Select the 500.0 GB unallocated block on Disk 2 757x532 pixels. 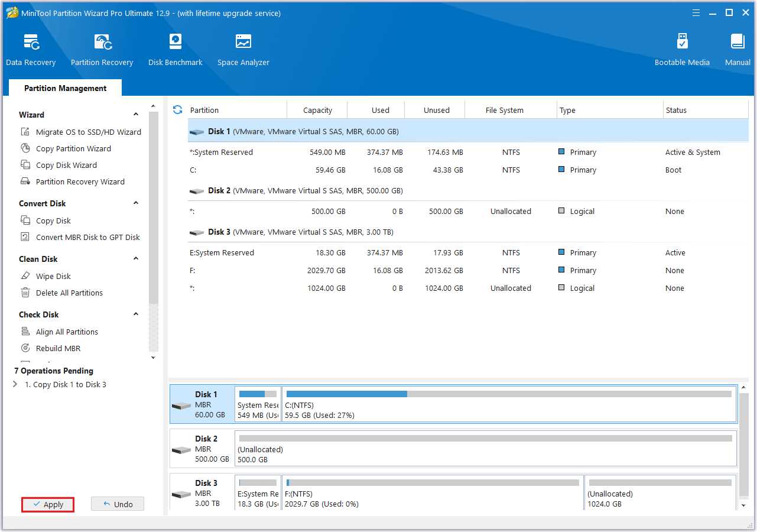[486, 449]
